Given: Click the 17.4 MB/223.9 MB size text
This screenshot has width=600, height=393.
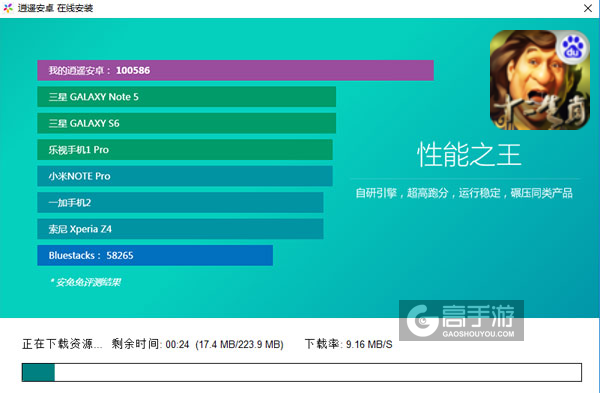Looking at the screenshot, I should [x=239, y=344].
